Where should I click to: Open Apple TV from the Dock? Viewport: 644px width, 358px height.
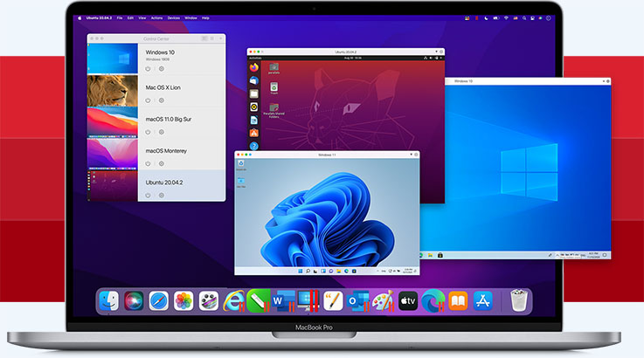coord(408,301)
